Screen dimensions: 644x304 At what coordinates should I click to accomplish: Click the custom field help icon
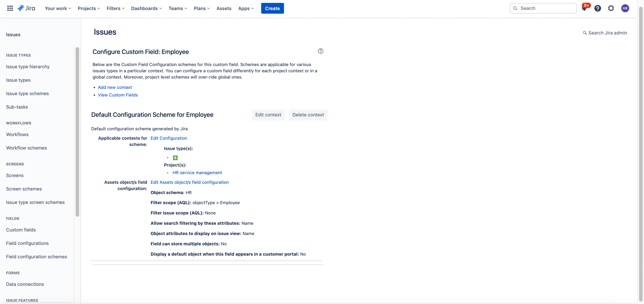320,51
